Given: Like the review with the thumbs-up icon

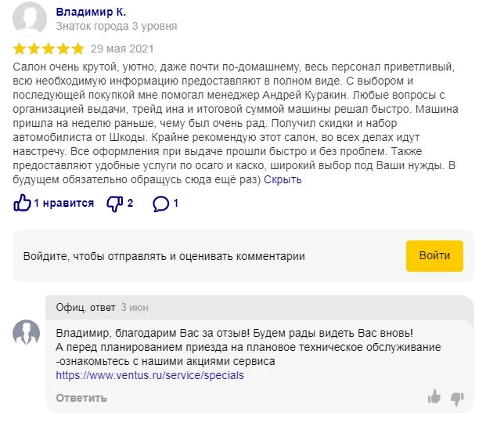Looking at the screenshot, I should [x=22, y=204].
